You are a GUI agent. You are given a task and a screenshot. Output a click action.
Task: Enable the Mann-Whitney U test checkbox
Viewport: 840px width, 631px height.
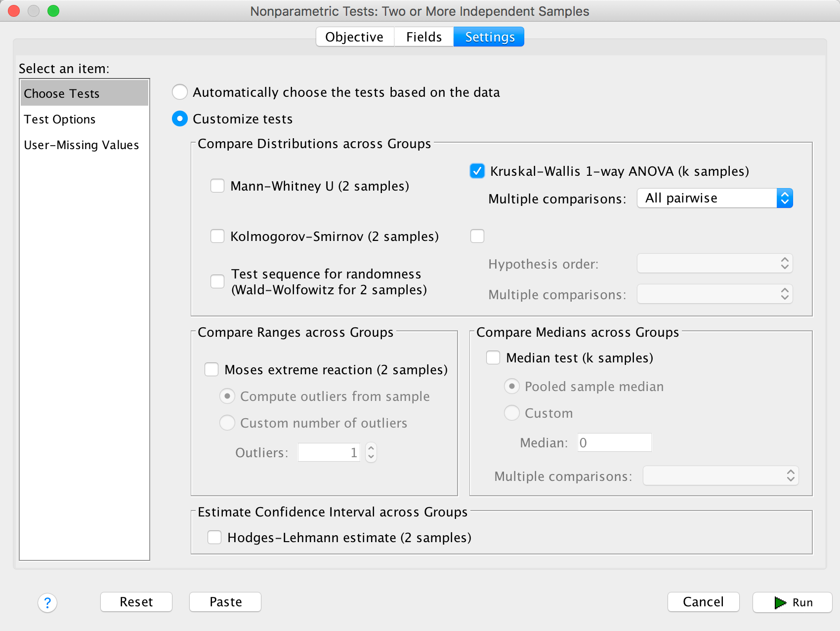(217, 186)
